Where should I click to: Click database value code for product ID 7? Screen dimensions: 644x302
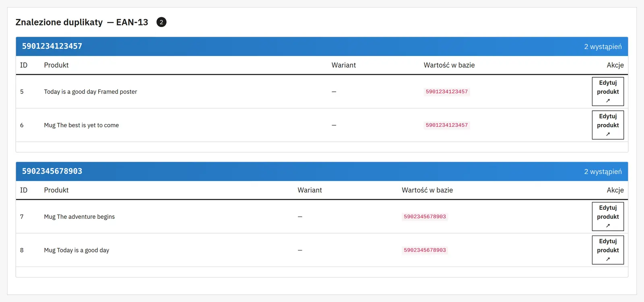point(425,217)
